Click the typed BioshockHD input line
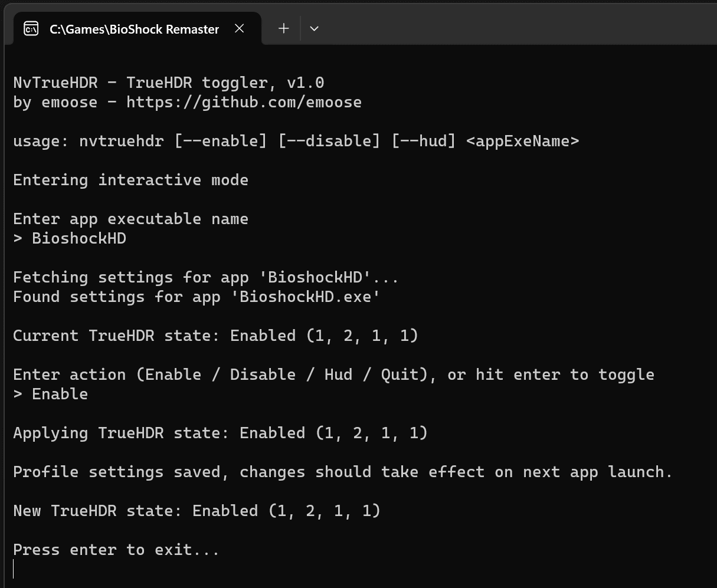Screen dimensions: 717x588 [70, 238]
